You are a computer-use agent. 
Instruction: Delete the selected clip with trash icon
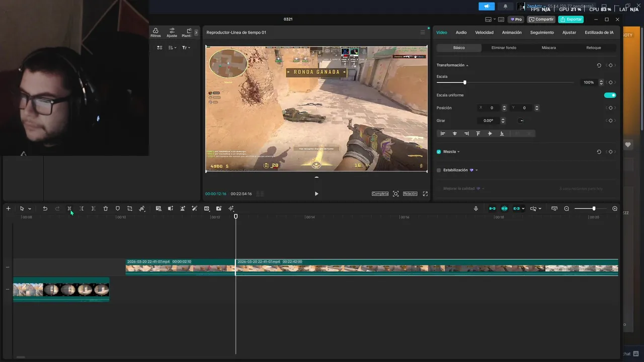pos(106,209)
